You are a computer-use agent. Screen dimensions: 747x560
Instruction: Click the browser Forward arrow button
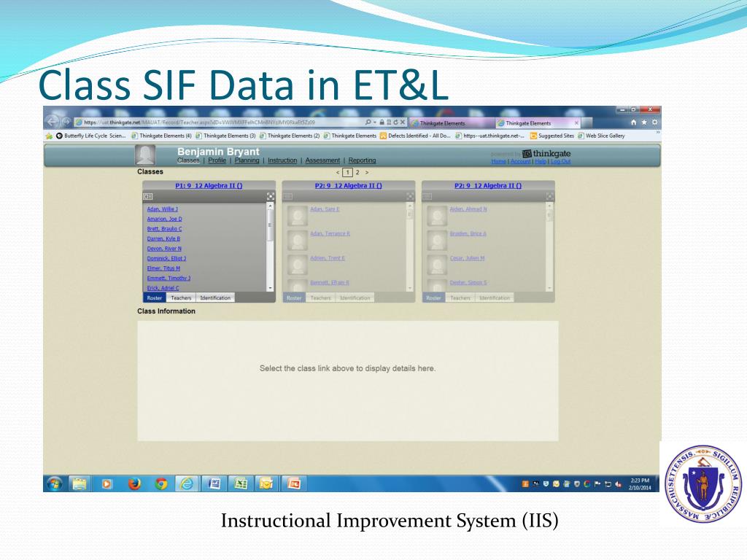66,122
